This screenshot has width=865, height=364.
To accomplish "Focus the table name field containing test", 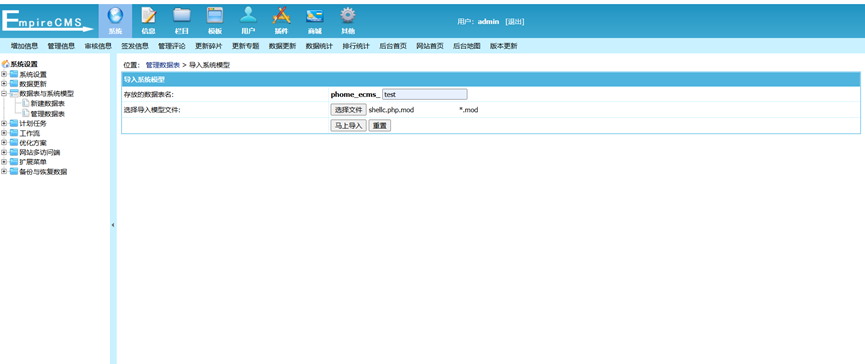I will (x=425, y=94).
